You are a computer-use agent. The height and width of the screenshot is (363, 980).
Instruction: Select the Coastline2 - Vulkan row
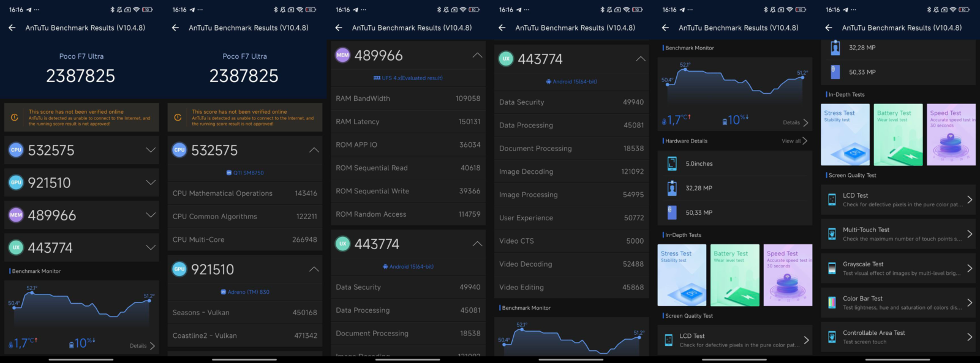[245, 335]
